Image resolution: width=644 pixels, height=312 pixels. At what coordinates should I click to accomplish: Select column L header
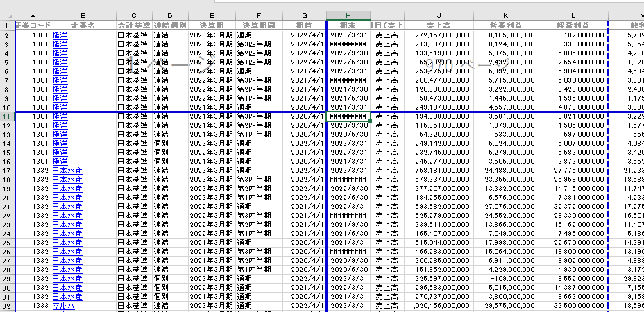coord(573,15)
